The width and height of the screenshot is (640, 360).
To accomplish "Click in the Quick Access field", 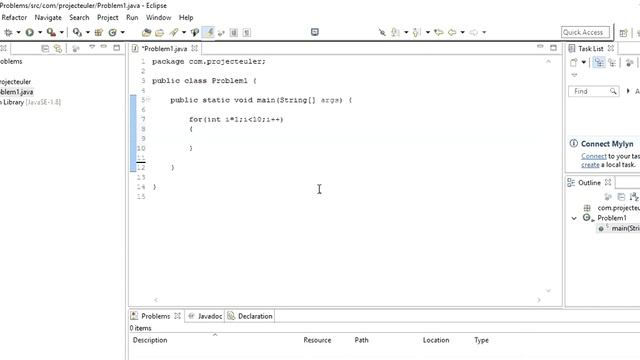I will click(585, 32).
